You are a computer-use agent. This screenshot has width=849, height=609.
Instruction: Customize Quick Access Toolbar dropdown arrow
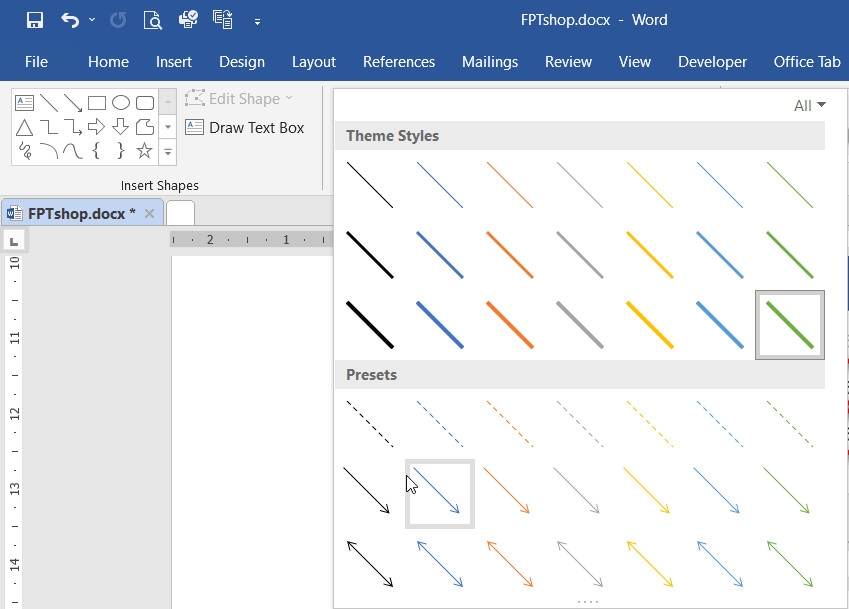[257, 22]
